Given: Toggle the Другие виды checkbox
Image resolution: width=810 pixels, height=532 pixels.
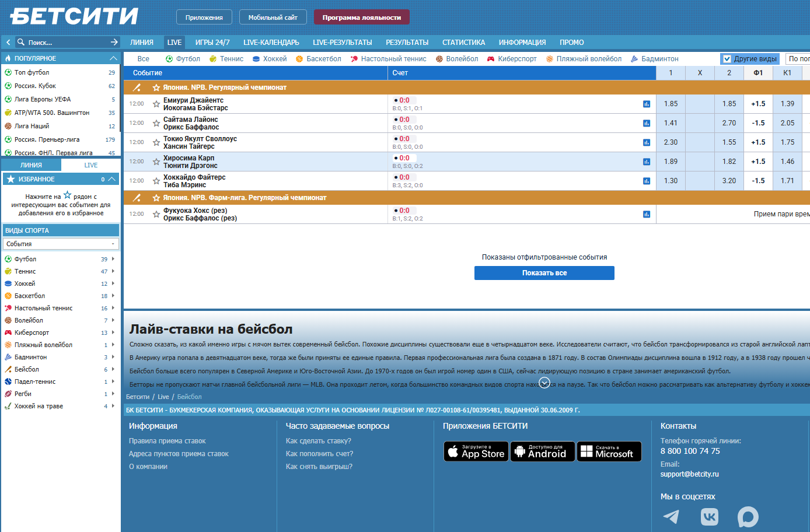Looking at the screenshot, I should tap(727, 59).
